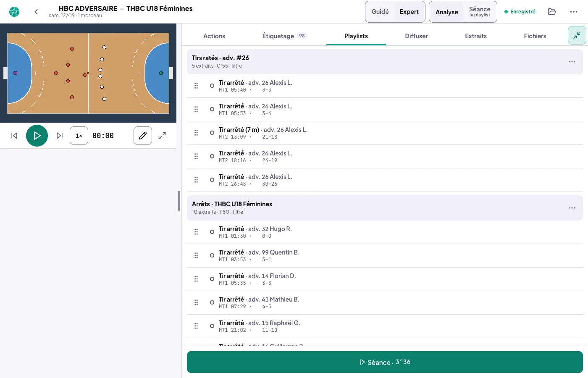Image resolution: width=588 pixels, height=378 pixels.
Task: Select the radio circle for Quentin B. clip
Action: point(212,255)
